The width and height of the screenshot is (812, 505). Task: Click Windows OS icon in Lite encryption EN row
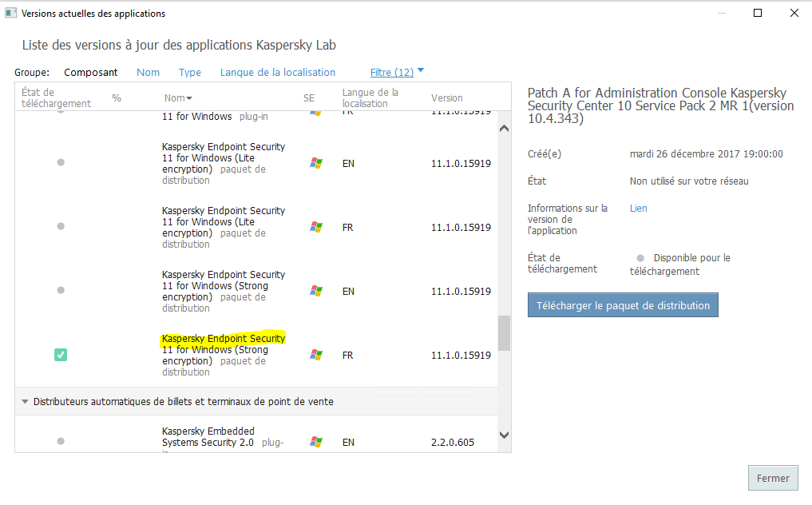[316, 163]
